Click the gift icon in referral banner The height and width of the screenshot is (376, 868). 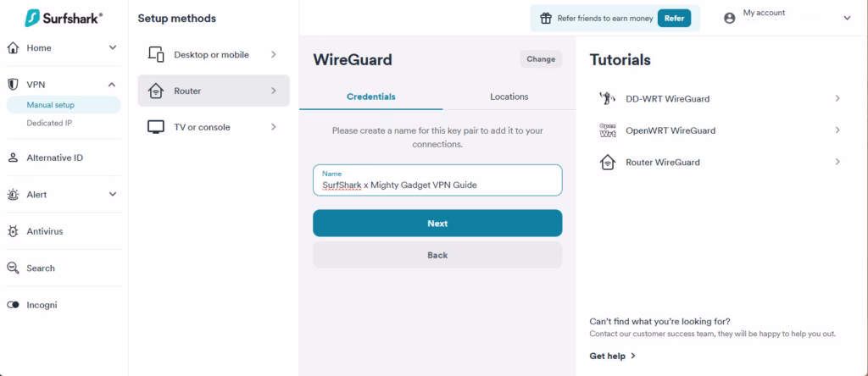[546, 18]
